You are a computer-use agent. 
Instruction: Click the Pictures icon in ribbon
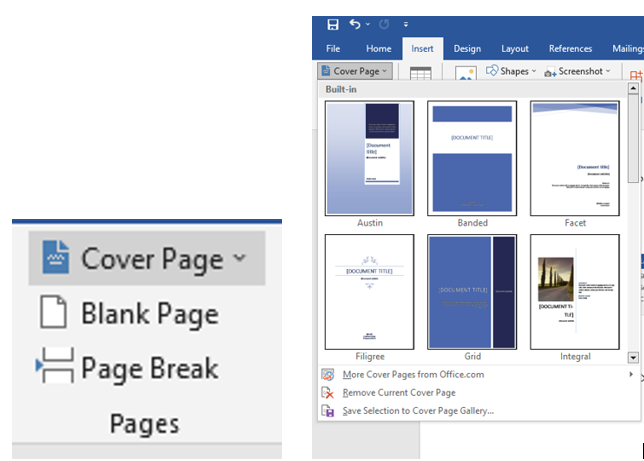click(x=466, y=73)
